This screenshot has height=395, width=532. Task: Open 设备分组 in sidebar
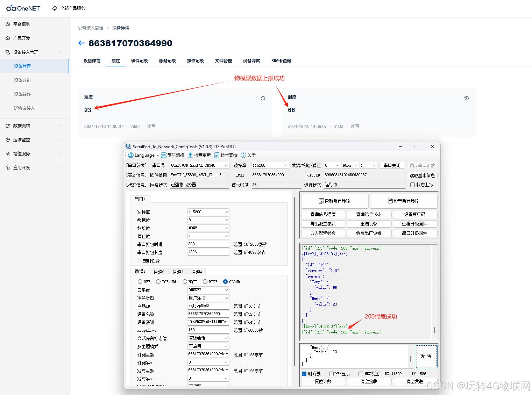(22, 80)
